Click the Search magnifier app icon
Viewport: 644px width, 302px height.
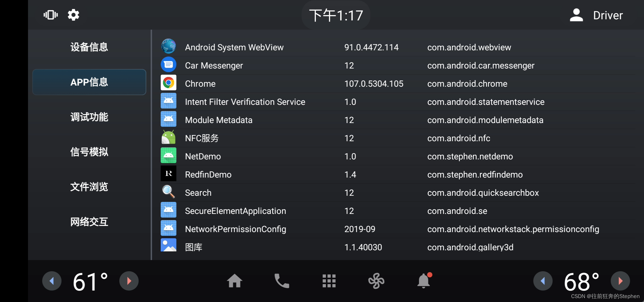click(x=169, y=192)
